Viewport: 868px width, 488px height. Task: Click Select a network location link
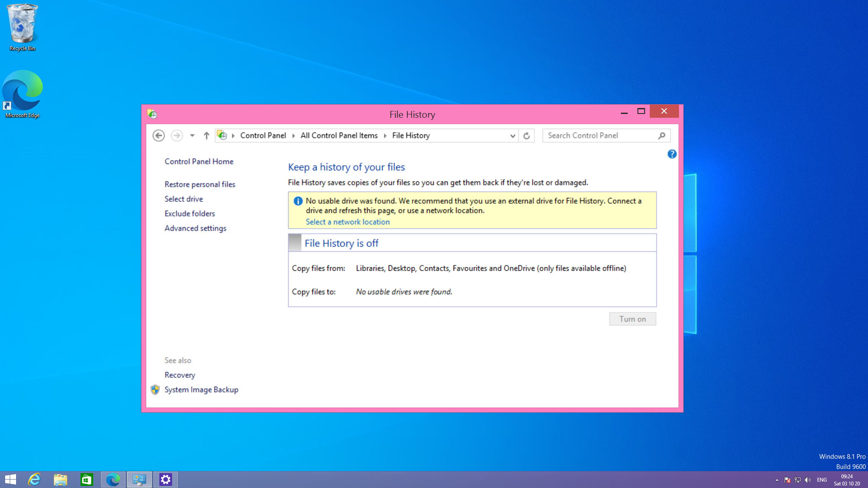tap(347, 222)
